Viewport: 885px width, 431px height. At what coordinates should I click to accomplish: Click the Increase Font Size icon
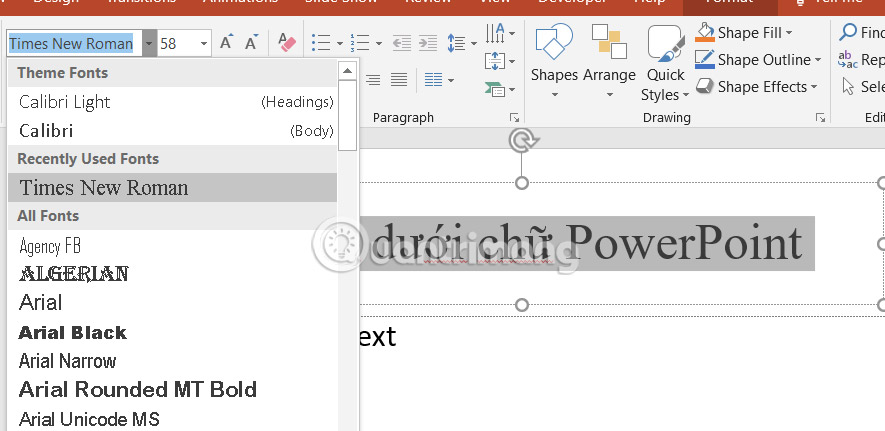pyautogui.click(x=226, y=43)
